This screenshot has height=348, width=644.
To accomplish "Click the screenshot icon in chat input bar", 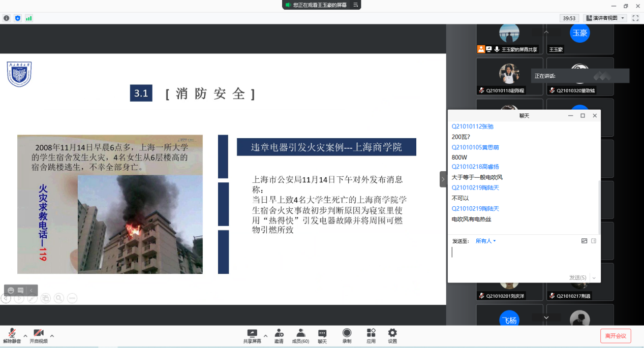I will click(x=594, y=241).
